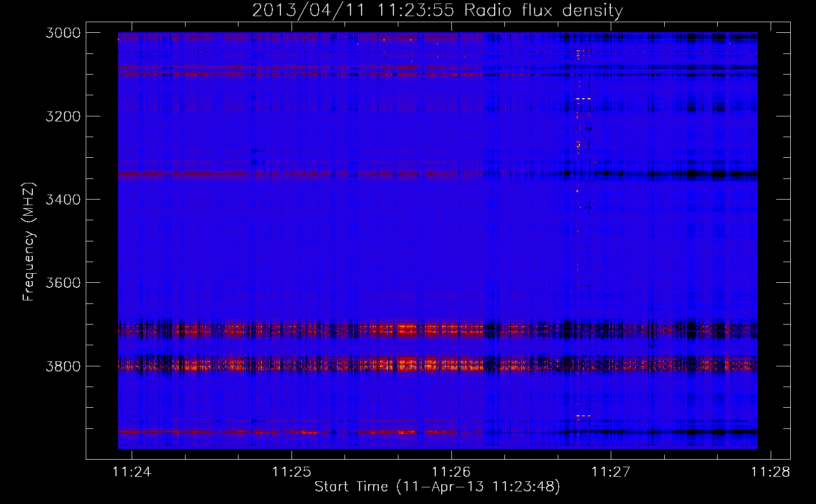816x504 pixels.
Task: Click the "Start Time (11-Apr-13 11:23:48)" axis title
Action: point(437,487)
